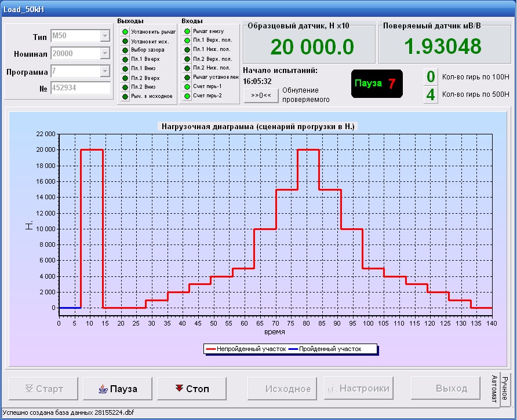The width and height of the screenshot is (517, 420).
Task: Click the Рычаг установлен input LED
Action: [187, 77]
